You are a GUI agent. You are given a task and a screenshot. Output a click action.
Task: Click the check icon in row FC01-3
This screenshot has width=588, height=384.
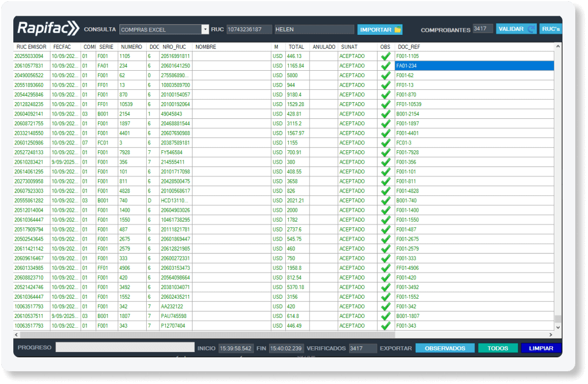386,143
